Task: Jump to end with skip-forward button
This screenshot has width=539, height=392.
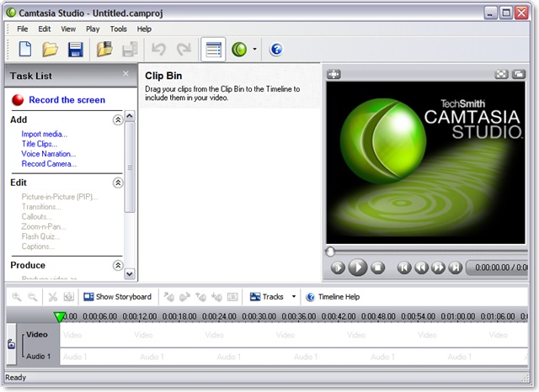Action: [456, 268]
